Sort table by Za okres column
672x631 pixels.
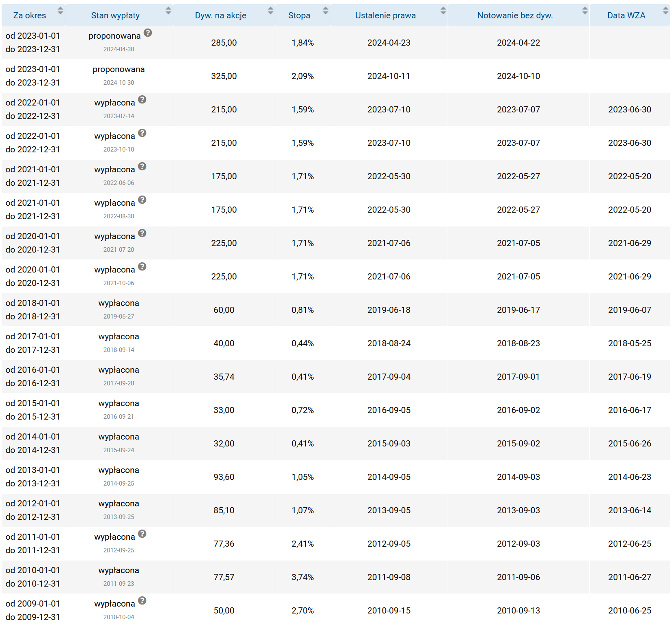(x=60, y=11)
